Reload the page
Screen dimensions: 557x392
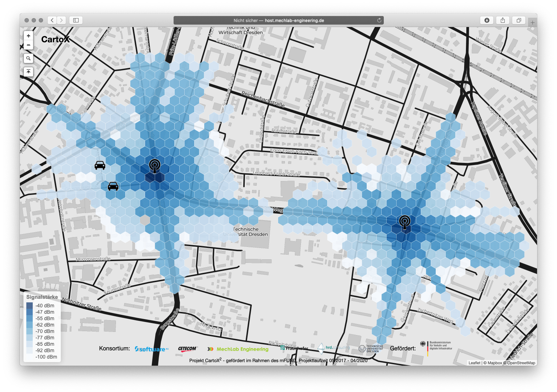tap(379, 20)
